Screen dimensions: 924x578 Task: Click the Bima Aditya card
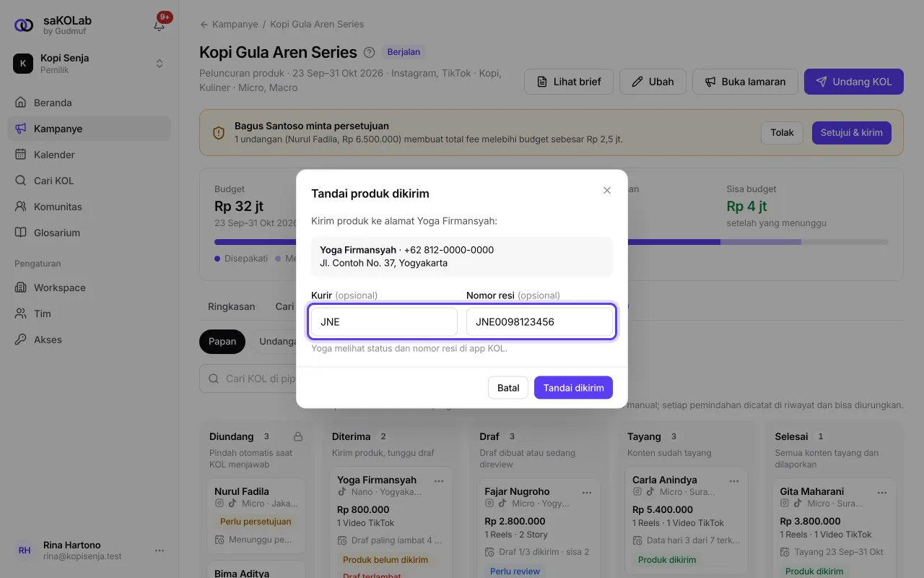tap(256, 569)
